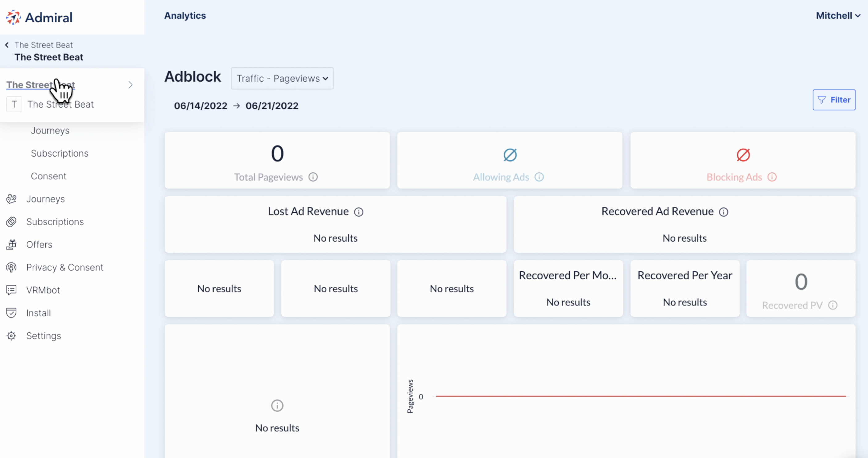The image size is (868, 458).
Task: Click the start date 06/14/2022
Action: pos(200,106)
